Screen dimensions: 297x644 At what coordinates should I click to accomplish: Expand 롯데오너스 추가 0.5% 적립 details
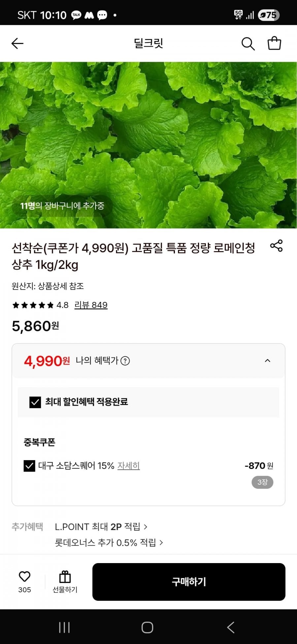click(109, 543)
